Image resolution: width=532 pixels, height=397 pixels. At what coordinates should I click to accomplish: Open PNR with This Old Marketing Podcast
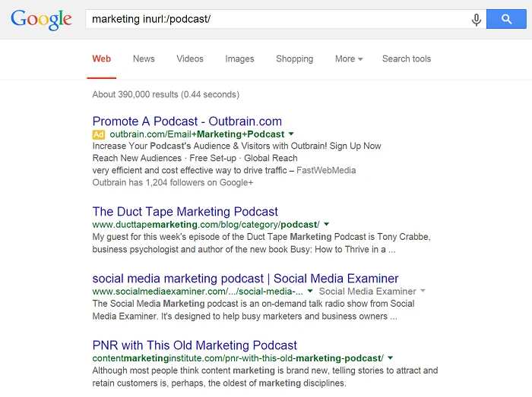[x=195, y=345]
